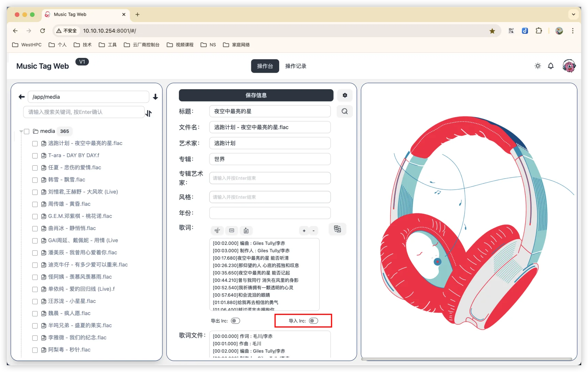The image size is (588, 372).
Task: Click the paste lyrics icon
Action: [246, 230]
